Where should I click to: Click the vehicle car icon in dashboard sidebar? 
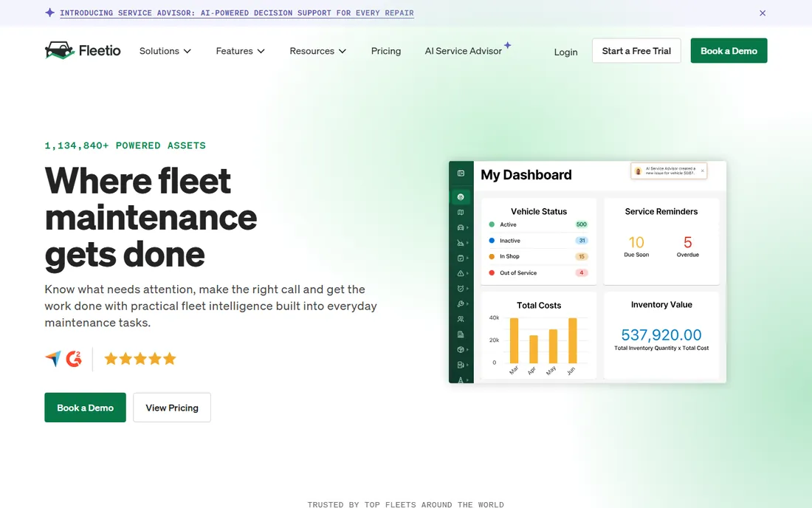[461, 227]
